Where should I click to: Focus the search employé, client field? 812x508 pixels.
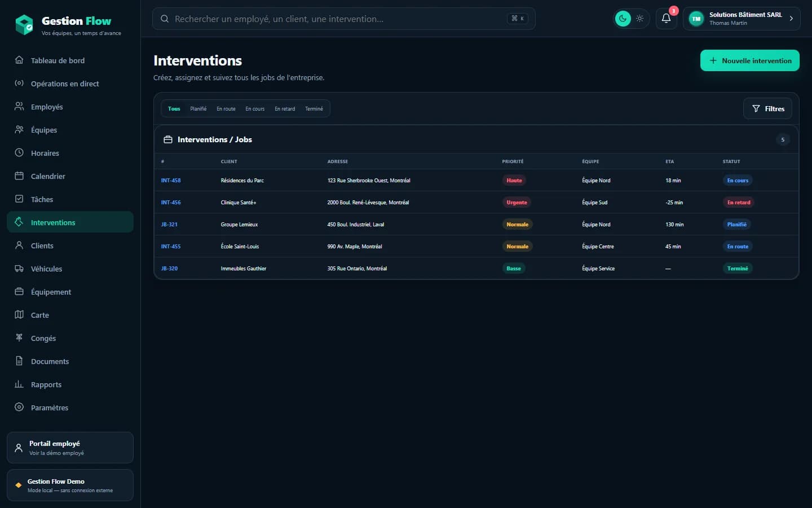(343, 19)
